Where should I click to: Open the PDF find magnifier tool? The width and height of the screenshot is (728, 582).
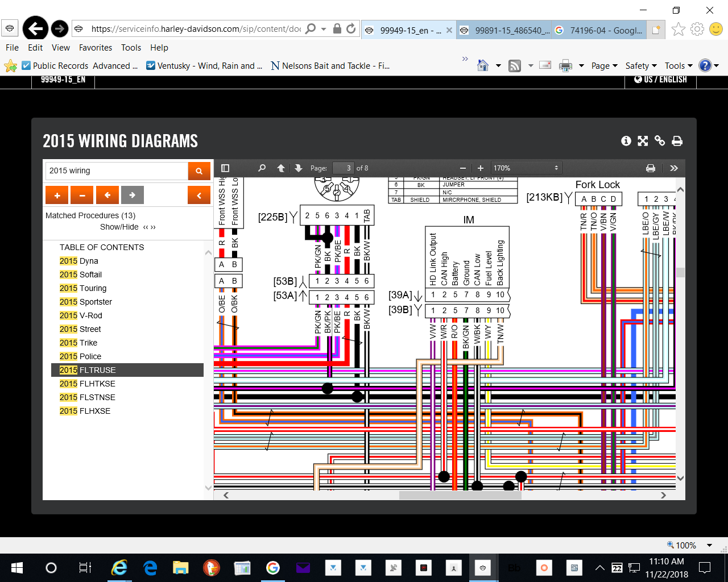tap(262, 168)
